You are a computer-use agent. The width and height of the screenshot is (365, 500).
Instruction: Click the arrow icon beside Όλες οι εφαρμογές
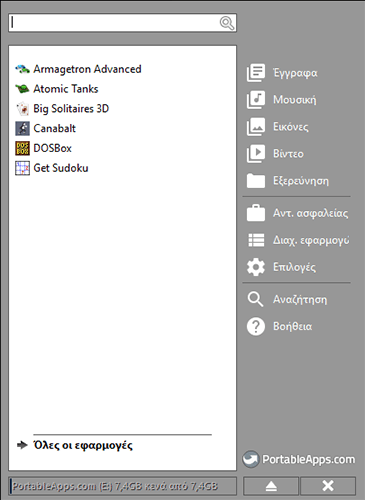[x=22, y=445]
